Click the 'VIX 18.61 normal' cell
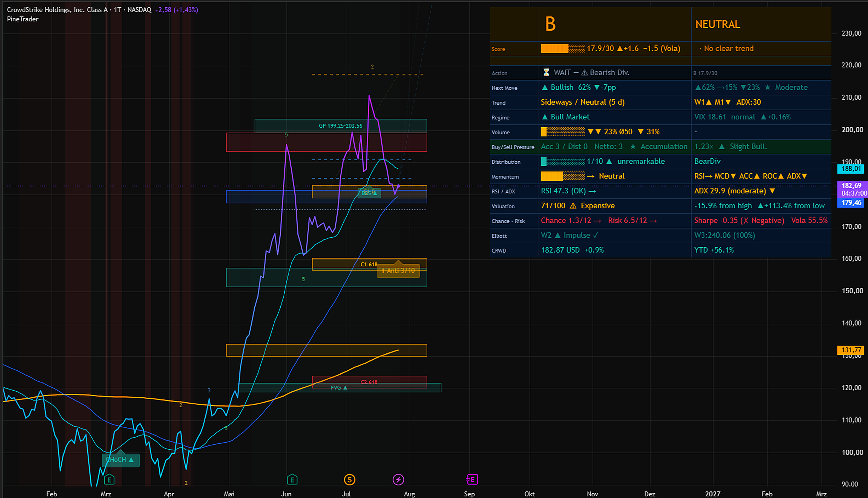 725,117
